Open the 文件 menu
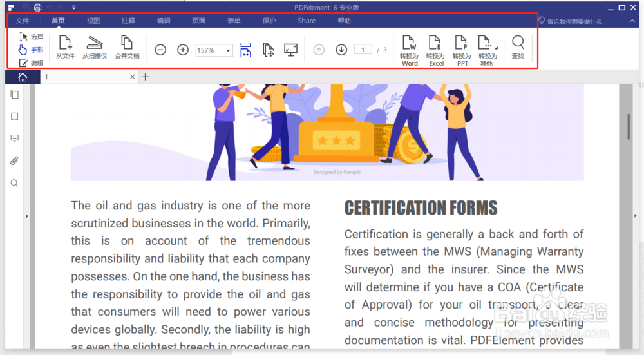This screenshot has width=644, height=355. [x=23, y=21]
